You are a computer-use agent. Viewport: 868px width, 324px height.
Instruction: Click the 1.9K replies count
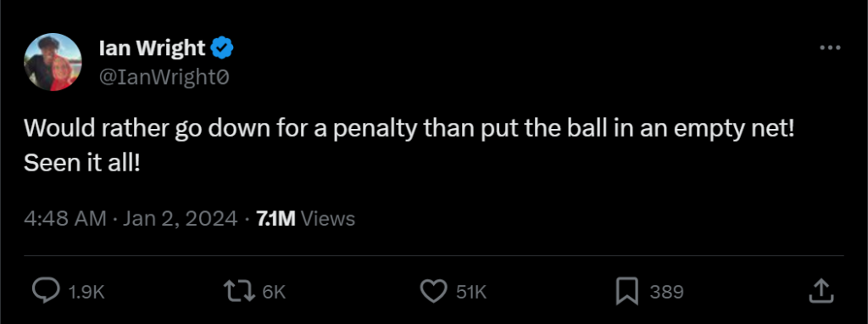click(x=84, y=292)
